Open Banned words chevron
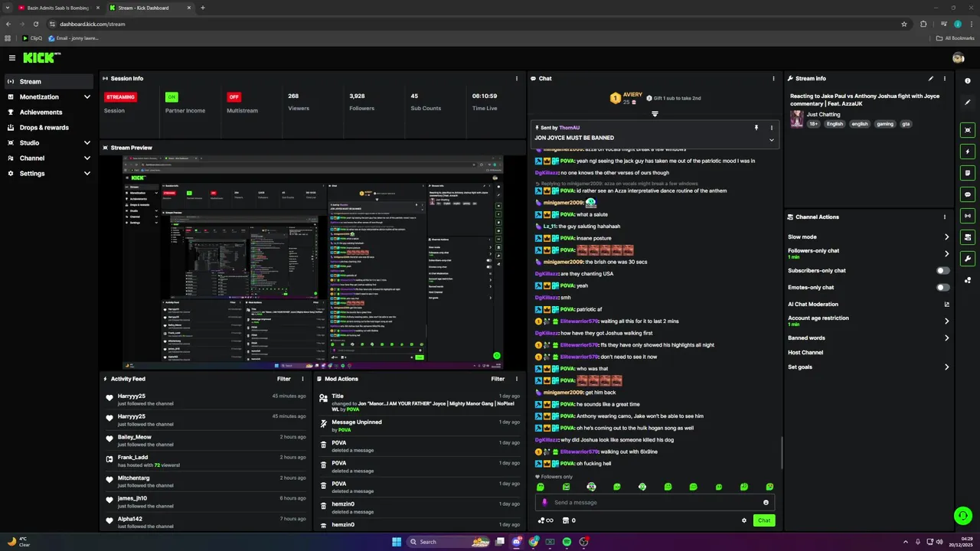This screenshot has height=551, width=980. 946,338
